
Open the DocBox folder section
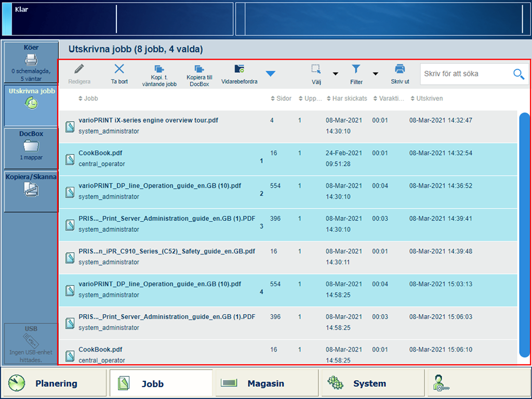(x=31, y=145)
